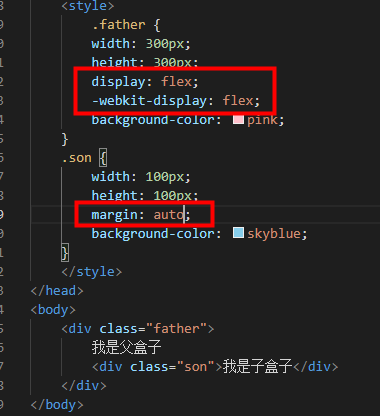Viewport: 380px width, 416px height.
Task: Click the closing brace of .father rule
Action: click(x=65, y=139)
